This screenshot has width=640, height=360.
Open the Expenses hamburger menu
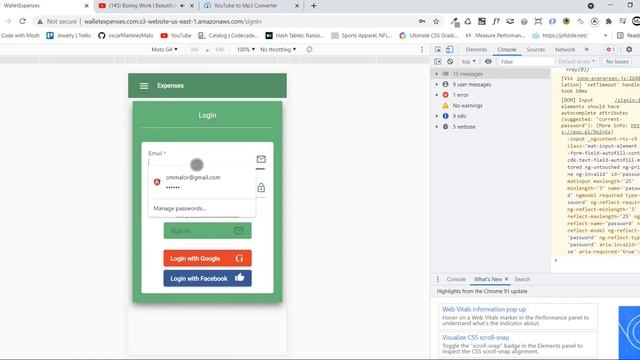coord(144,86)
